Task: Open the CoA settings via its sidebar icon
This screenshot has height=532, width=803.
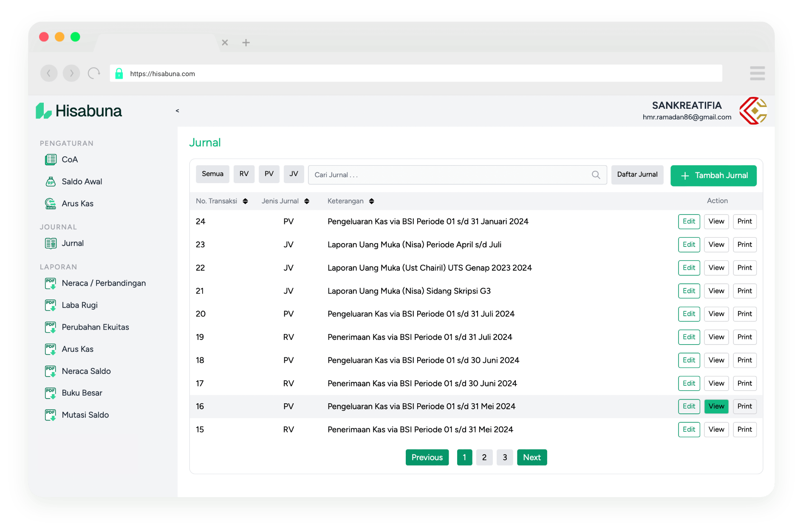Action: coord(50,159)
